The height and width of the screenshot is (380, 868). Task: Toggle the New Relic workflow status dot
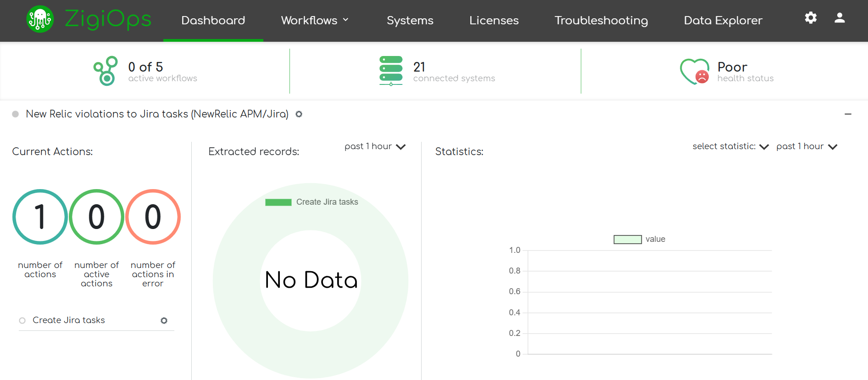16,114
